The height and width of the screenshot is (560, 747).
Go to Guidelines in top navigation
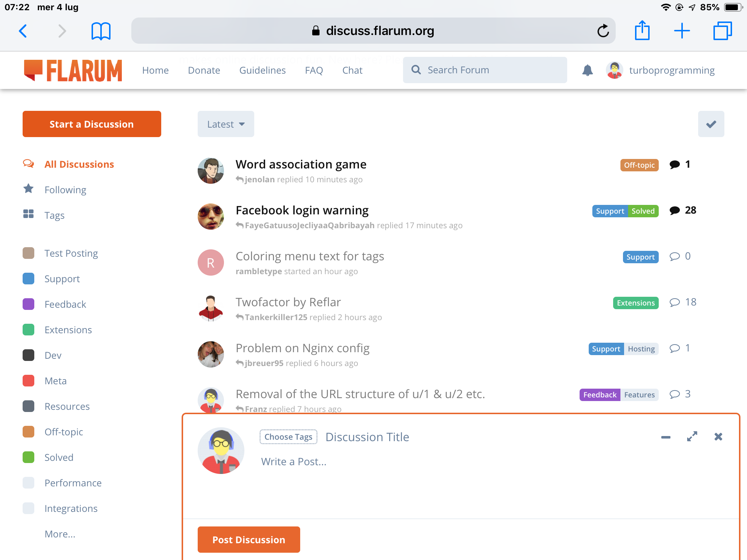tap(262, 70)
